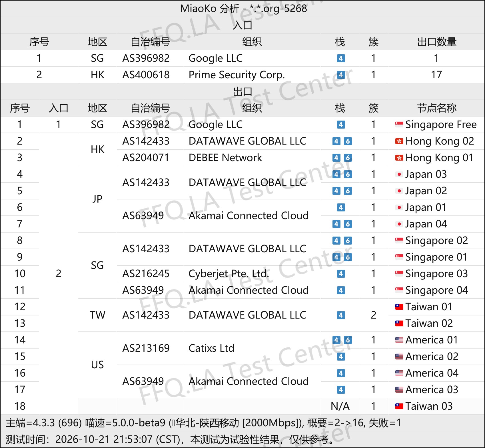Screen dimensions: 485x448
Task: Click the IPv4 badge in Google LLC entry row
Action: (x=341, y=58)
